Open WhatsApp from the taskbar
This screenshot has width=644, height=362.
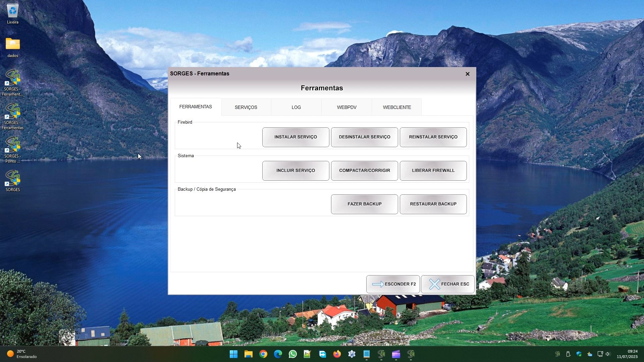pyautogui.click(x=292, y=354)
